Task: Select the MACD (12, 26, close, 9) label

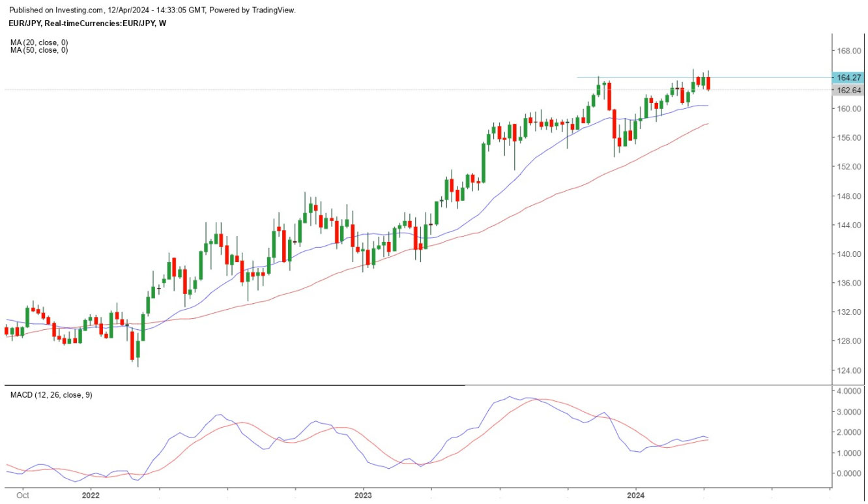Action: [x=51, y=395]
